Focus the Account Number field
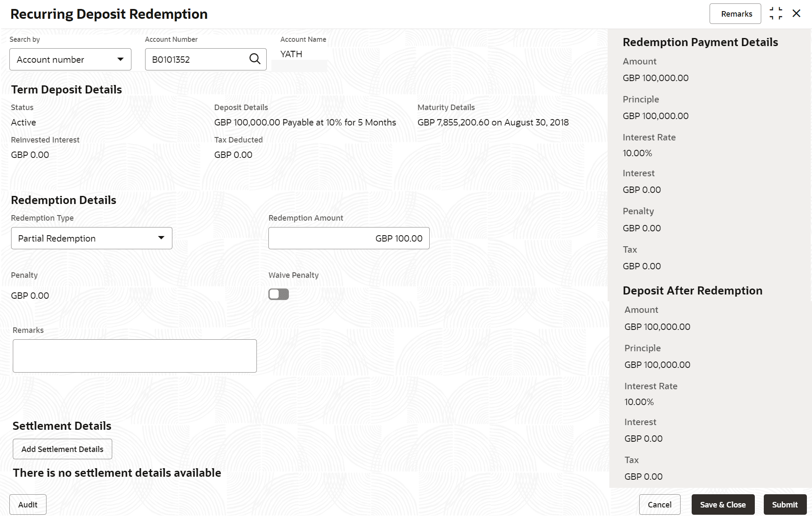812x519 pixels. pyautogui.click(x=196, y=59)
